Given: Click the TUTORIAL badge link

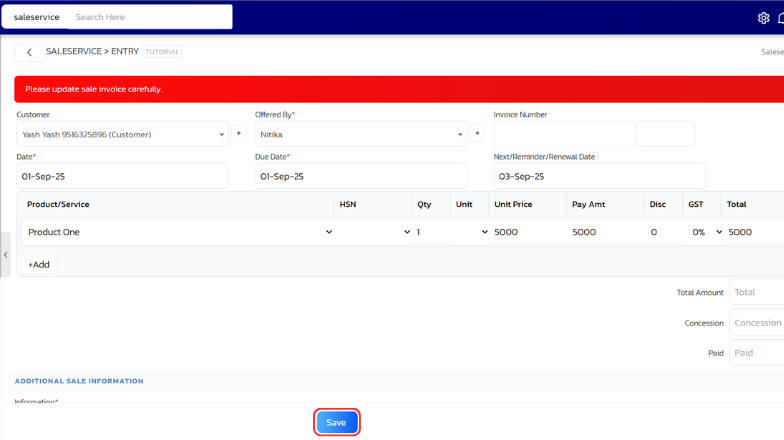Looking at the screenshot, I should point(162,51).
